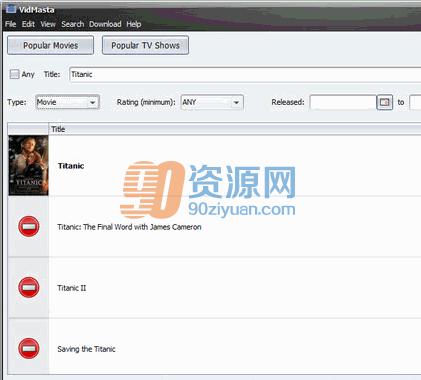The height and width of the screenshot is (380, 421).
Task: Click the Popular Movies button
Action: pyautogui.click(x=50, y=45)
